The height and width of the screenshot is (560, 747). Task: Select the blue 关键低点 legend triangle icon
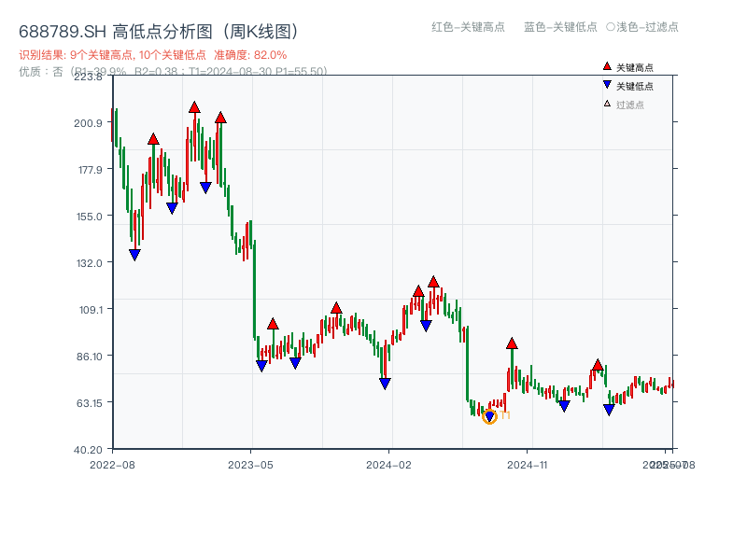[x=605, y=86]
